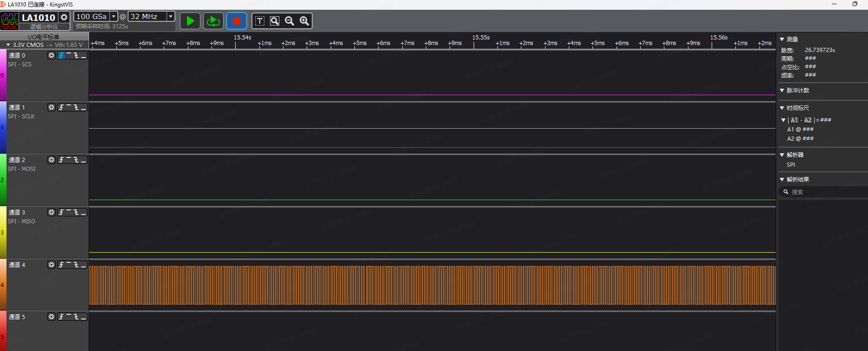Set falling edge trigger on channel 1
This screenshot has width=868, height=351.
pos(76,107)
